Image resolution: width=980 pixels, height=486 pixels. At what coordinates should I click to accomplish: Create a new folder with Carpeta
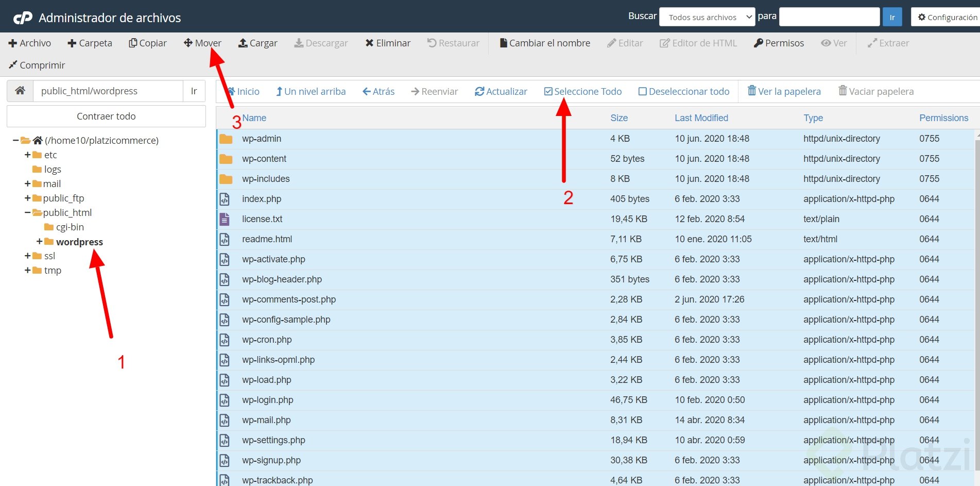(90, 43)
